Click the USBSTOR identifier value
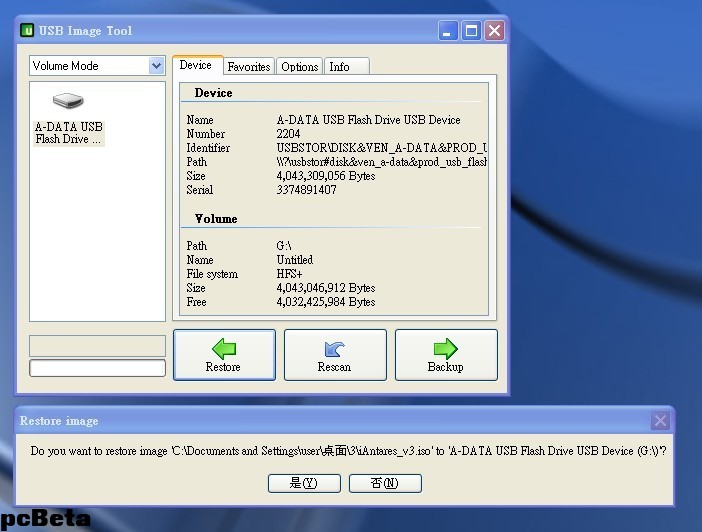Screen dimensions: 702x532 click(x=381, y=148)
